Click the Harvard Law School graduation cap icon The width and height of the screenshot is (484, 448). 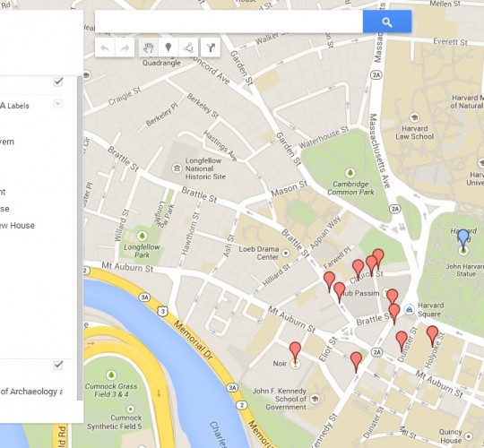point(414,117)
